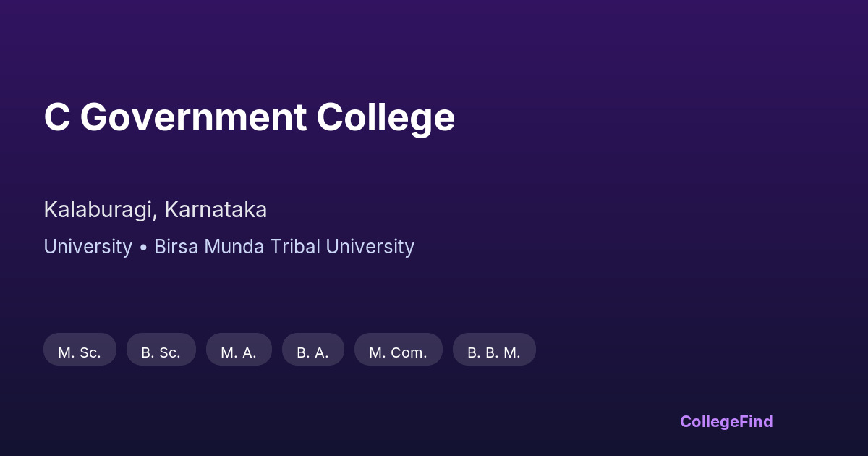This screenshot has height=456, width=868.
Task: Click the large white word College in heading
Action: [386, 117]
